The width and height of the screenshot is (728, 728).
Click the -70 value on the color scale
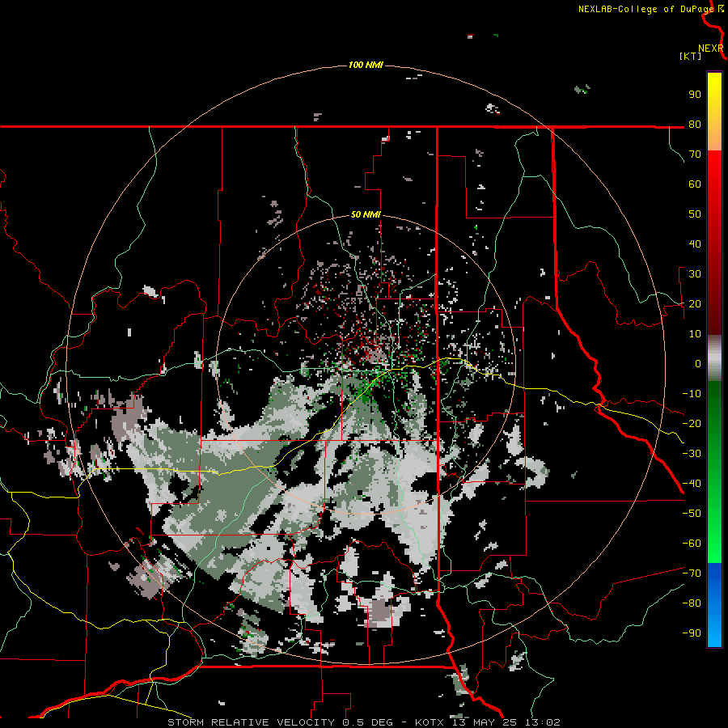tap(692, 574)
